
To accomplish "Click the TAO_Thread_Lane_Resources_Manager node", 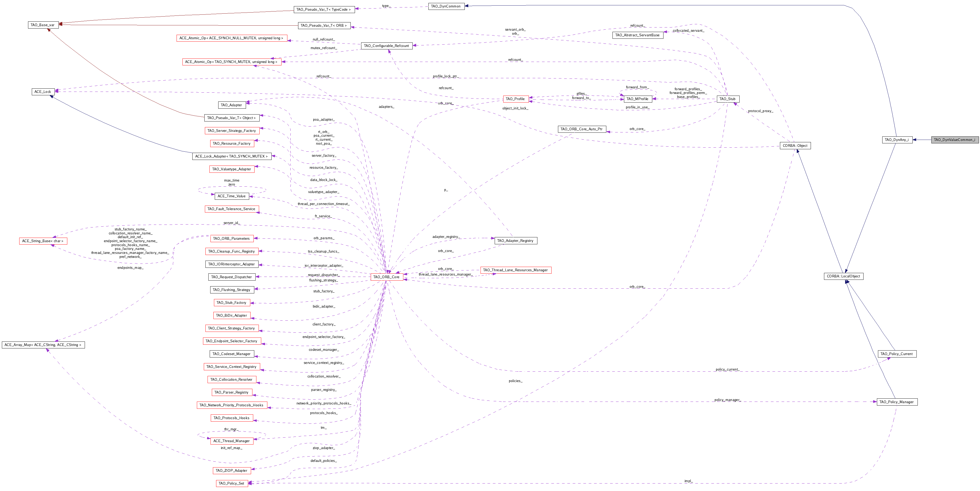I will (x=515, y=270).
